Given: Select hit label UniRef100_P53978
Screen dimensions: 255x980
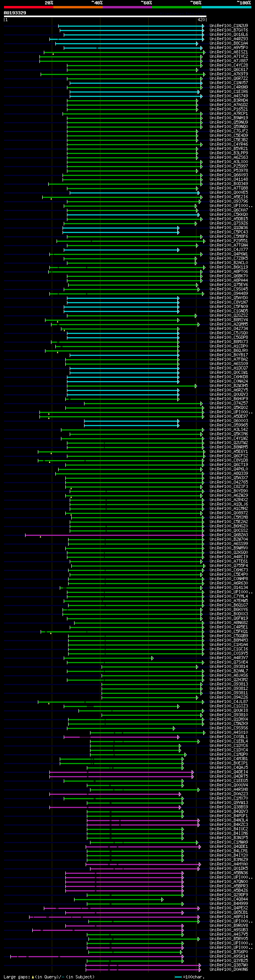Looking at the screenshot, I should 229,171.
